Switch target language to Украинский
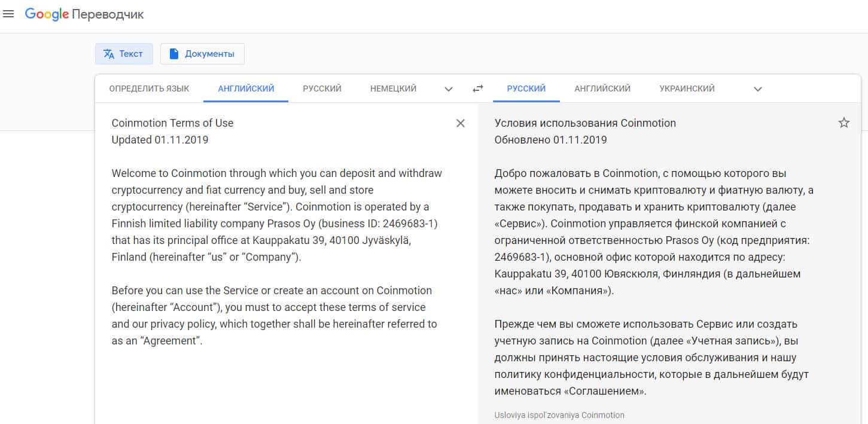The image size is (868, 424). pos(687,89)
